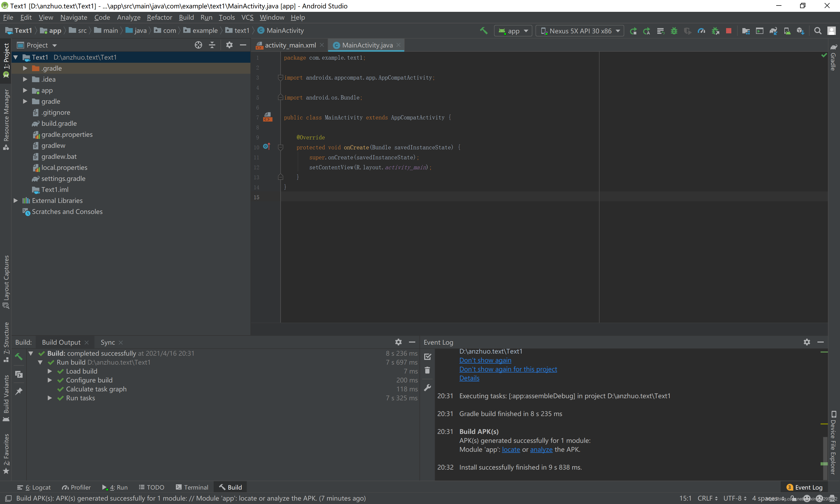
Task: Click the locate link for the APK
Action: [511, 449]
